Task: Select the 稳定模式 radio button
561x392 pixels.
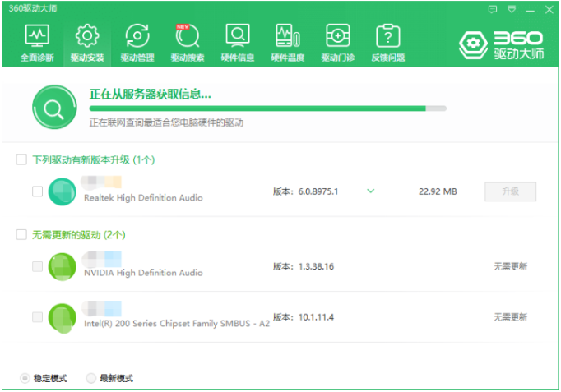Action: pyautogui.click(x=25, y=379)
